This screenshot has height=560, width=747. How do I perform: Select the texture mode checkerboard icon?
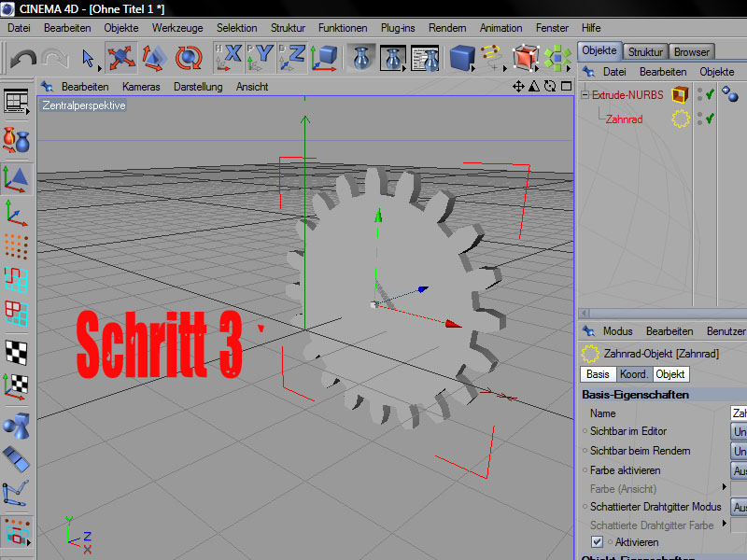click(x=16, y=353)
